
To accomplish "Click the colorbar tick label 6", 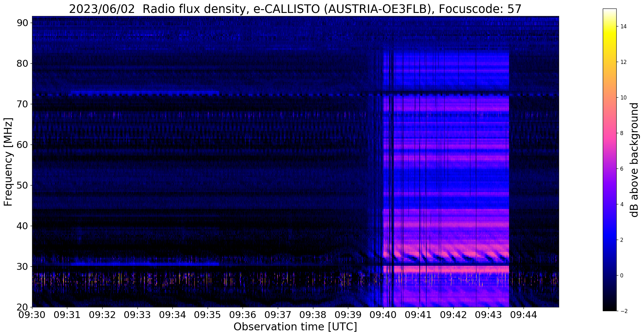I will (621, 169).
